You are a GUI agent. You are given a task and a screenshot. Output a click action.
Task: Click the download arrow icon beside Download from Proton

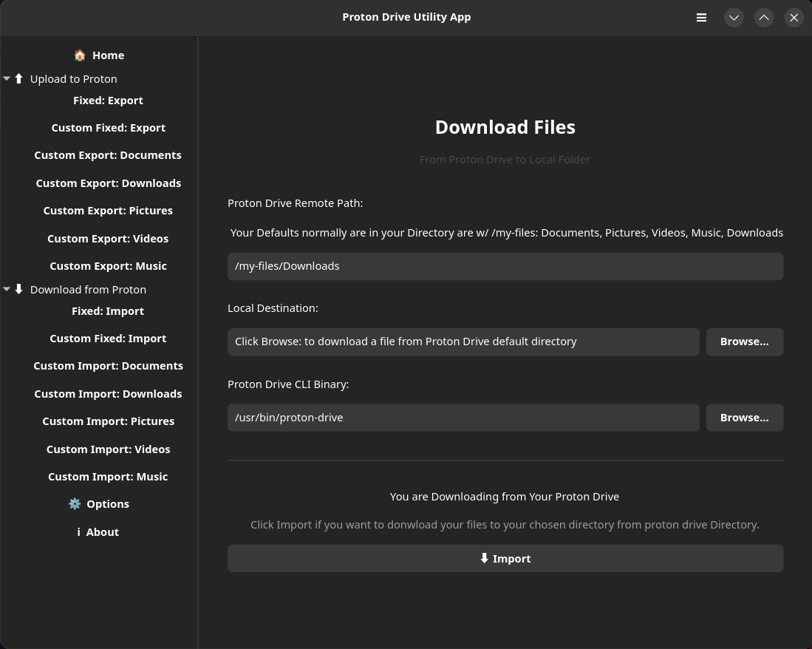click(x=18, y=289)
